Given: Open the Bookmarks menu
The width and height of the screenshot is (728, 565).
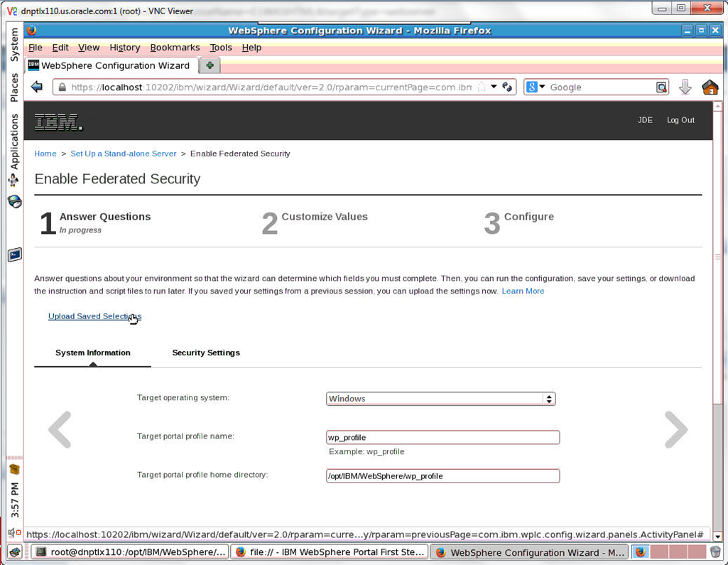Looking at the screenshot, I should (x=175, y=48).
